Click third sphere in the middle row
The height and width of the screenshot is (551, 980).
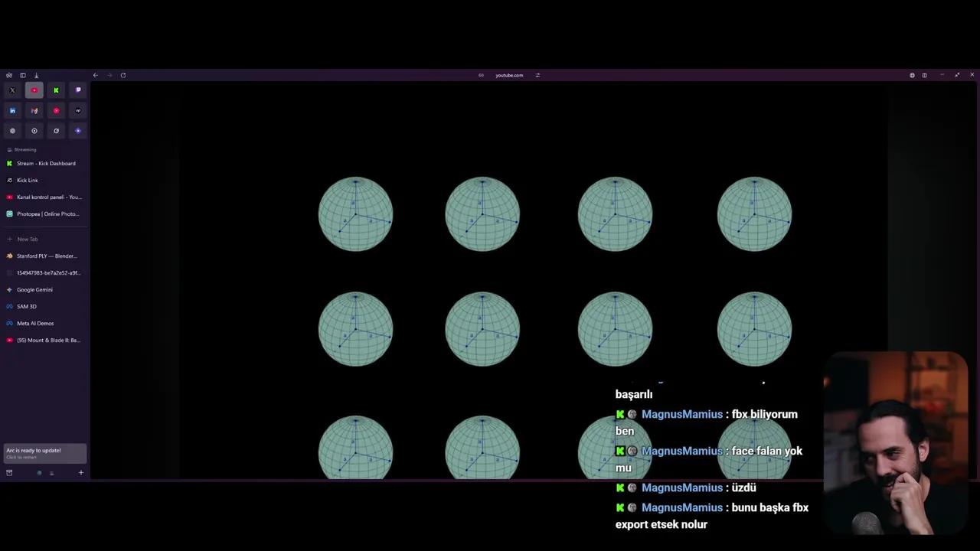coord(615,329)
